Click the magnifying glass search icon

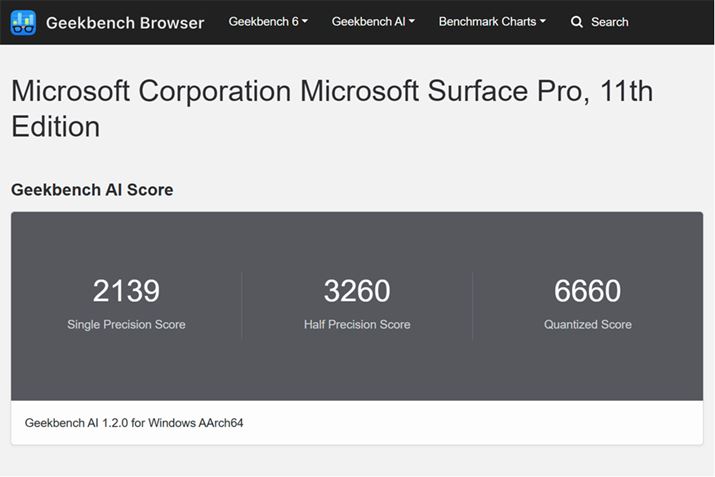tap(577, 22)
